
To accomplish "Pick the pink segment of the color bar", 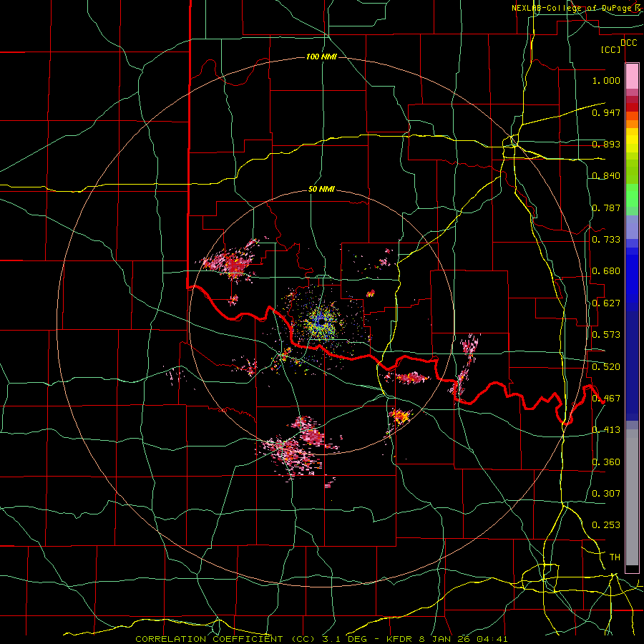I will [632, 77].
